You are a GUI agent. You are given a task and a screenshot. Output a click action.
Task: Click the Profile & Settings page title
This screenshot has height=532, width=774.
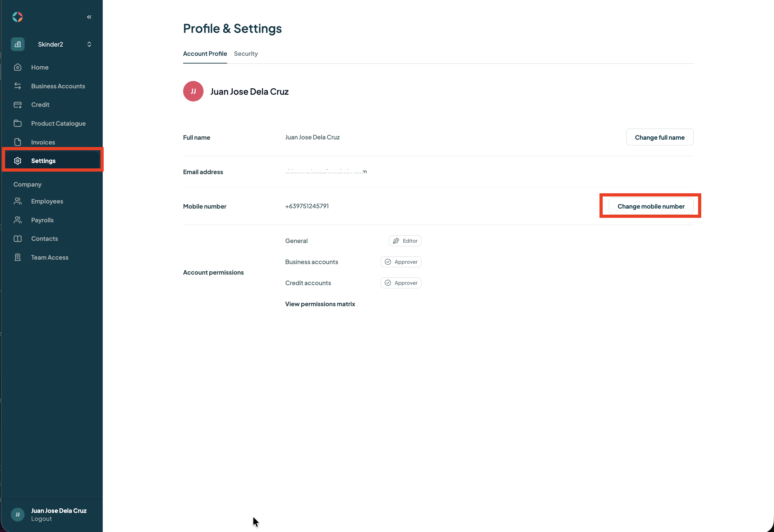[x=232, y=28]
